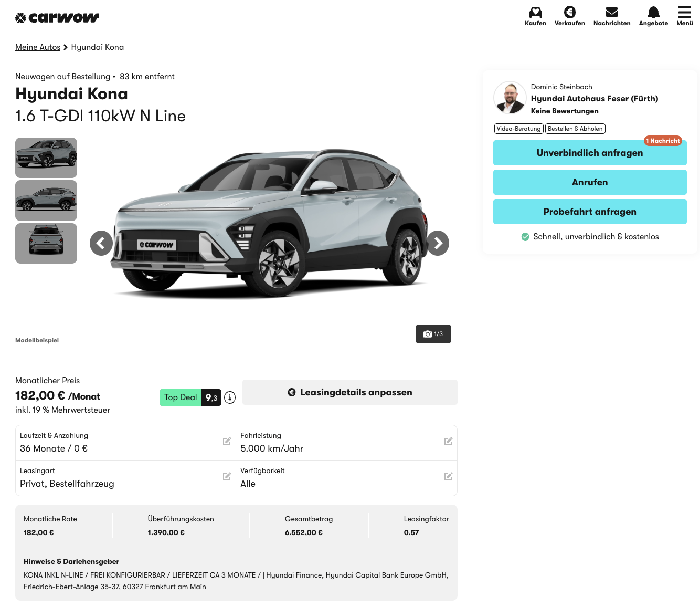
Task: Select the rear view car thumbnail
Action: pyautogui.click(x=46, y=244)
